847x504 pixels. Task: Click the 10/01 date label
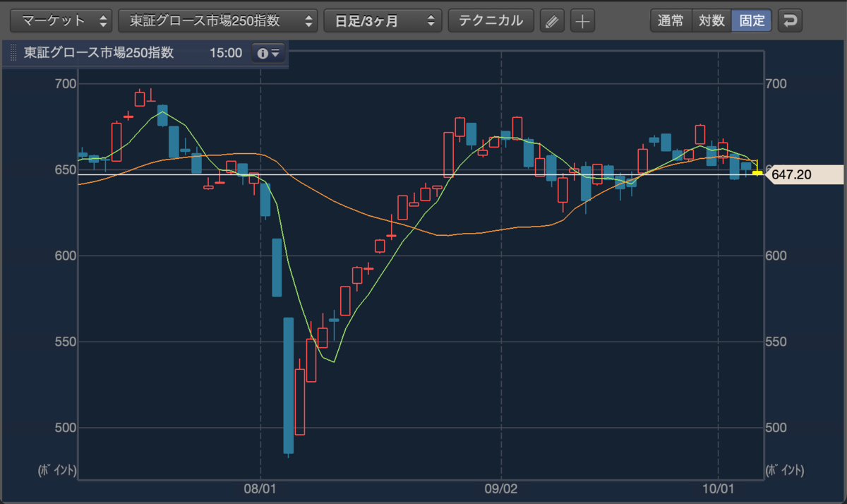pyautogui.click(x=718, y=488)
